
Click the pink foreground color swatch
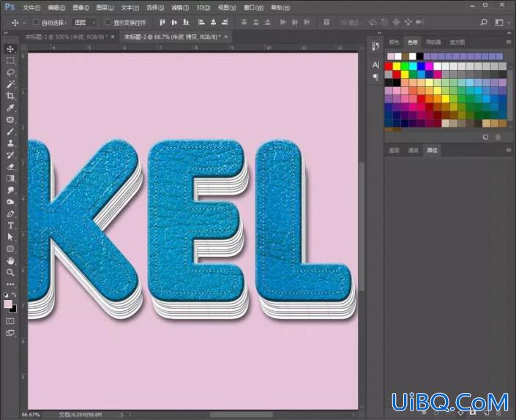(x=8, y=304)
